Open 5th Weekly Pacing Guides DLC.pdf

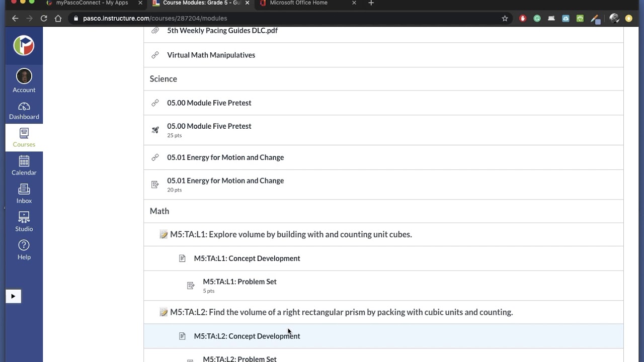(222, 31)
